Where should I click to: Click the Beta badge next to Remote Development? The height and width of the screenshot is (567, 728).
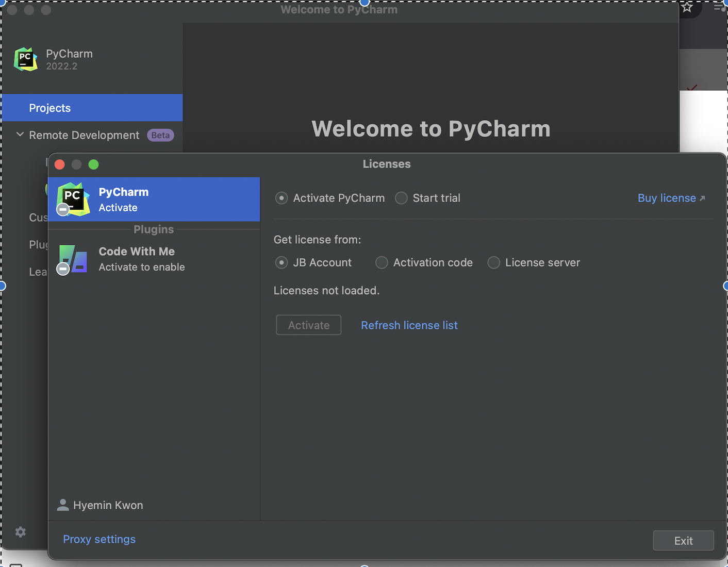pos(161,135)
